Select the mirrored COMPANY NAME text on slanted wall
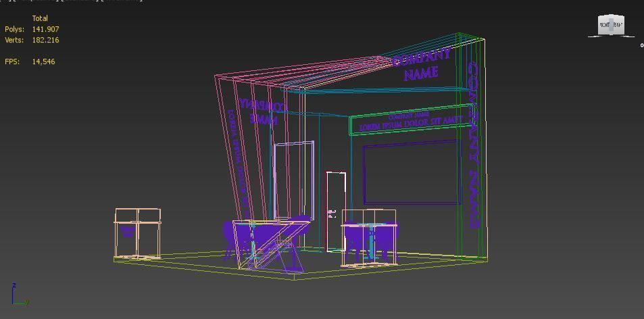This screenshot has height=319, width=644. coord(263,112)
